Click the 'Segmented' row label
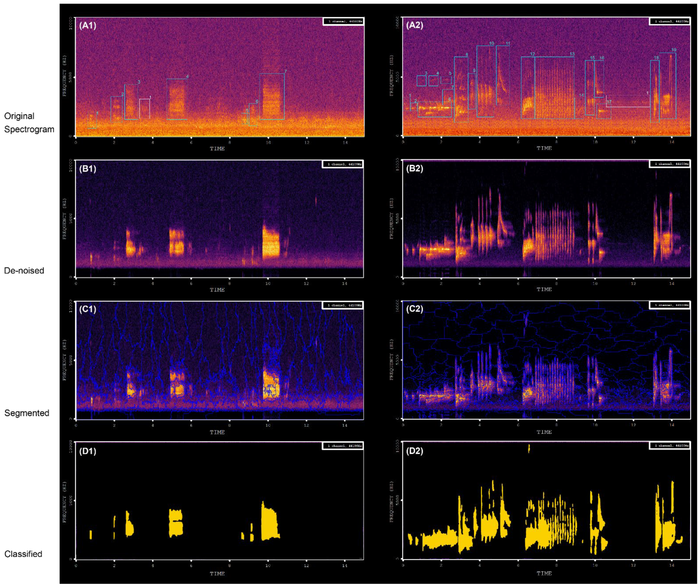Viewport: 700px width, 588px height. 27,413
